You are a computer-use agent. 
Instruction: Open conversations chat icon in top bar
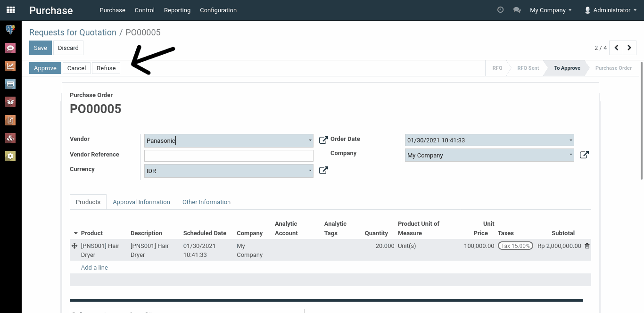pos(517,10)
